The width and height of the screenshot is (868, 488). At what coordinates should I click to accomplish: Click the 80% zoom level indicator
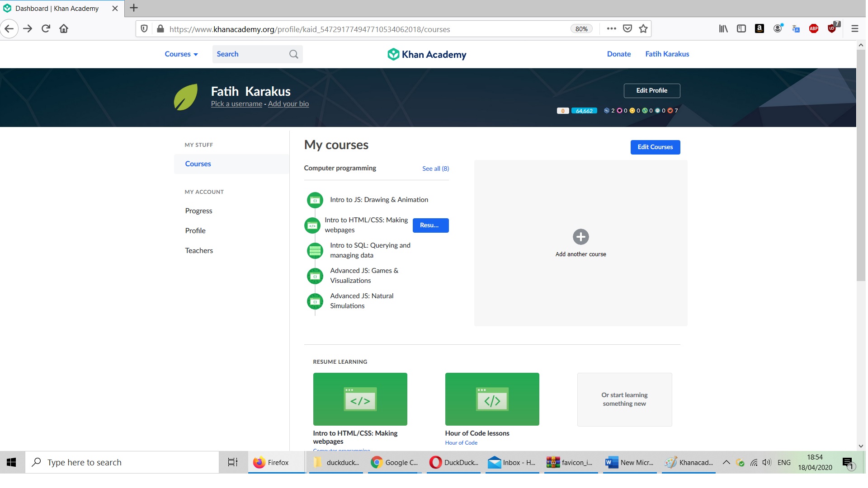(581, 29)
